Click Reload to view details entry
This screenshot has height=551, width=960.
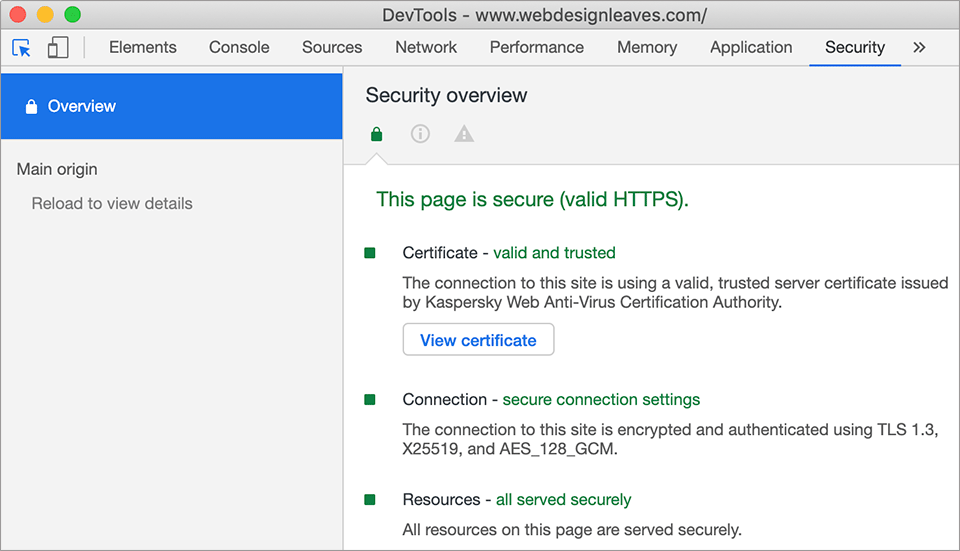pyautogui.click(x=112, y=203)
